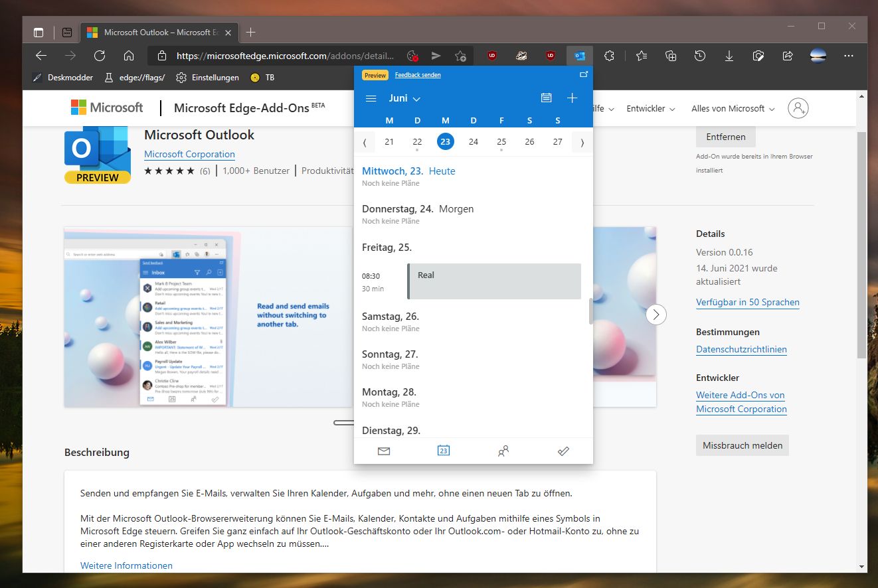878x588 pixels.
Task: Show next screenshot with carousel arrow
Action: click(x=656, y=315)
